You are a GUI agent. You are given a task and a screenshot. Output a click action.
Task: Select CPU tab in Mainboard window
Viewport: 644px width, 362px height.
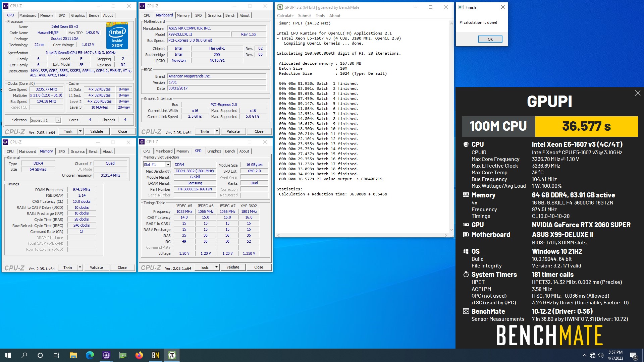coord(147,15)
